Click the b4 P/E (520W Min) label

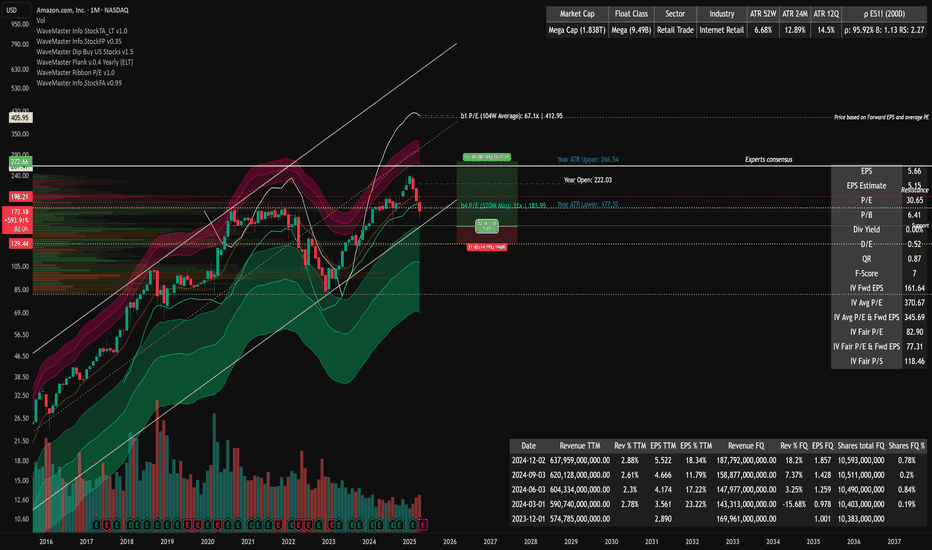(x=503, y=206)
